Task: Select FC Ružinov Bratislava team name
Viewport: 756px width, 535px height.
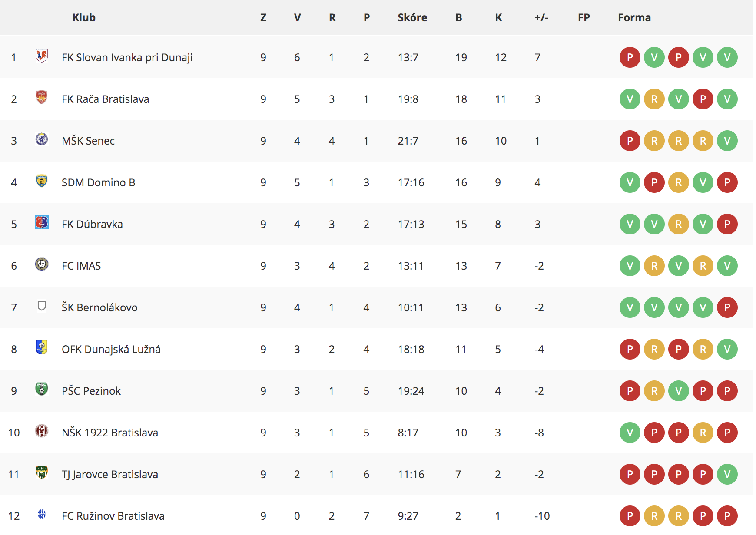Action: coord(113,516)
